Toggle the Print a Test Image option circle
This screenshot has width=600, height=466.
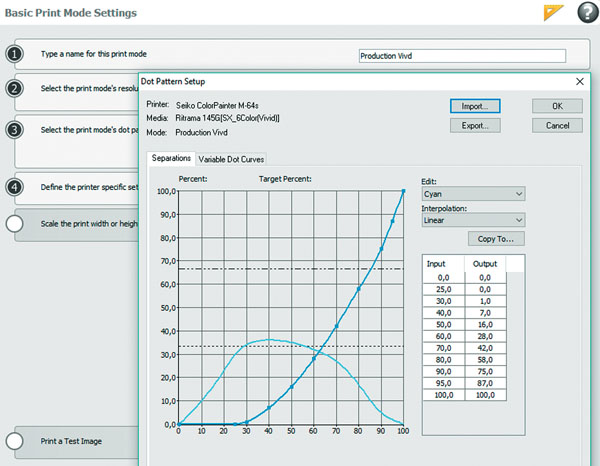click(x=15, y=441)
